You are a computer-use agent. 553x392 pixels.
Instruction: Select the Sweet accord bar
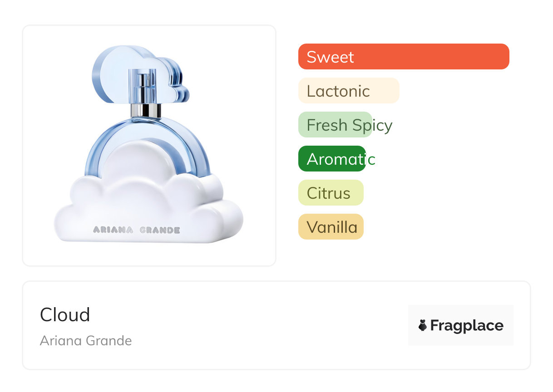pyautogui.click(x=403, y=57)
